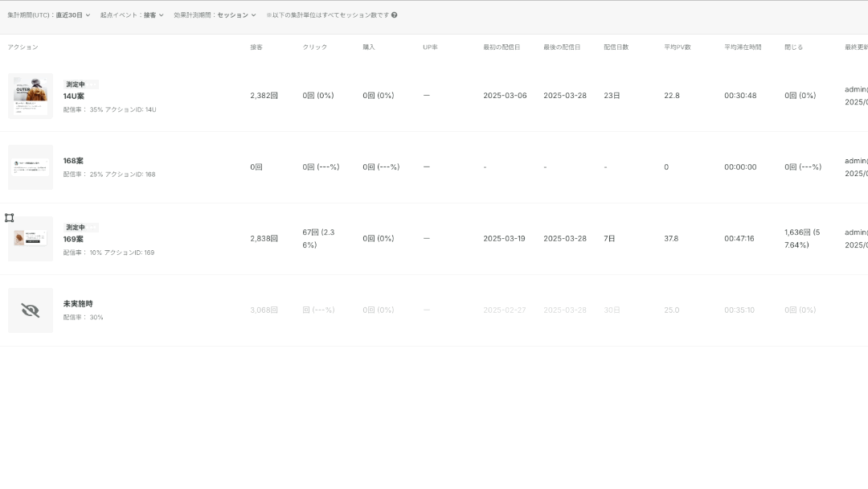Select the 3,068回 接客 value
The width and height of the screenshot is (868, 489).
[x=264, y=310]
